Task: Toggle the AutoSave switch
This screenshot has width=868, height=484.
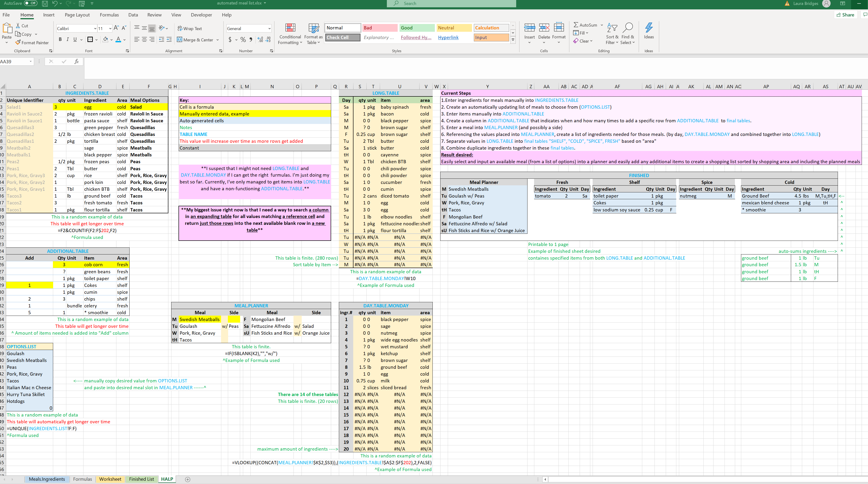Action: pos(31,3)
